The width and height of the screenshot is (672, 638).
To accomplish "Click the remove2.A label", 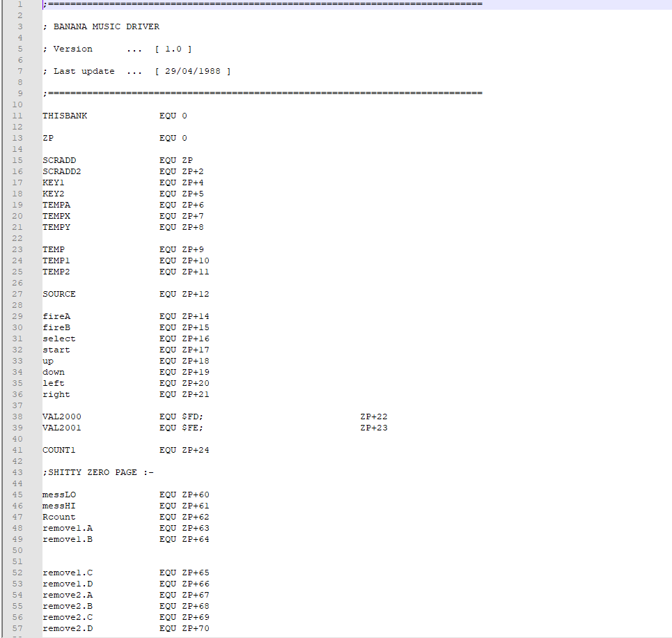I will tap(68, 595).
